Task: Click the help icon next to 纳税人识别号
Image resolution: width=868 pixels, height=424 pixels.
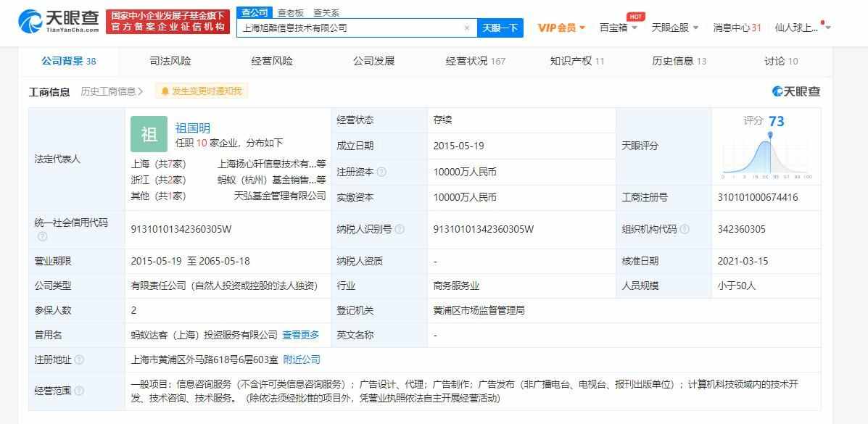Action: tap(399, 229)
